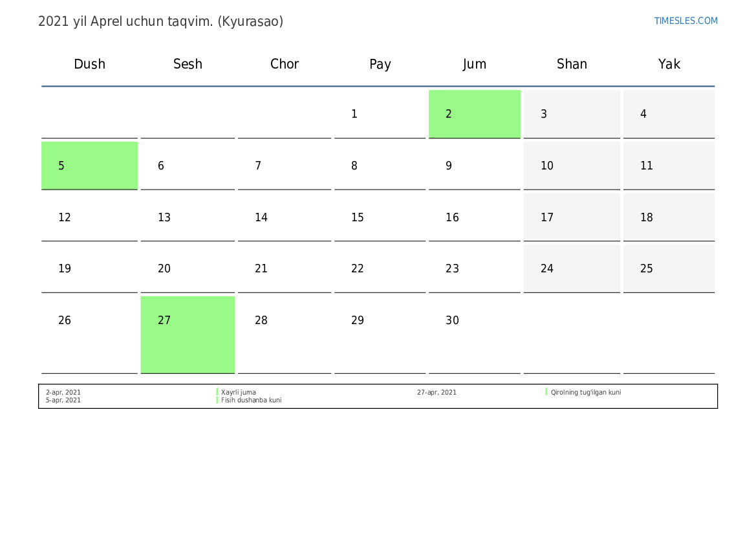The height and width of the screenshot is (535, 756).
Task: Click Saturday date 3
Action: tap(572, 114)
